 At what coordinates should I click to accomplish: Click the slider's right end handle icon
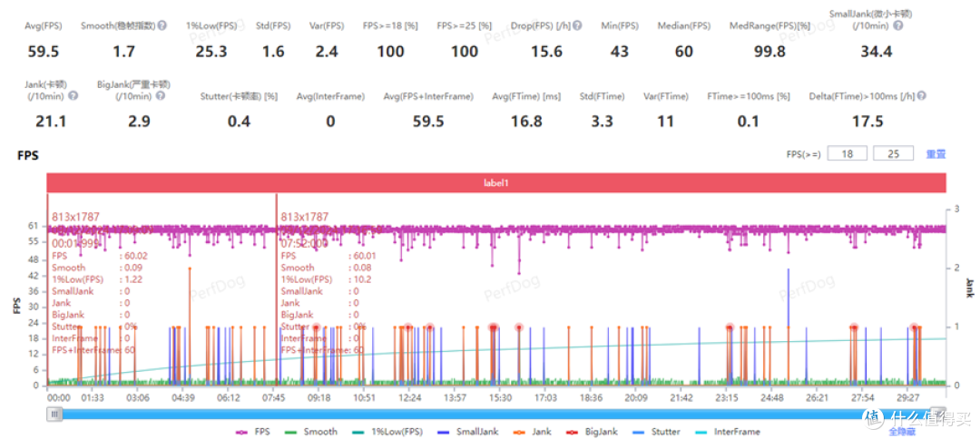click(873, 415)
